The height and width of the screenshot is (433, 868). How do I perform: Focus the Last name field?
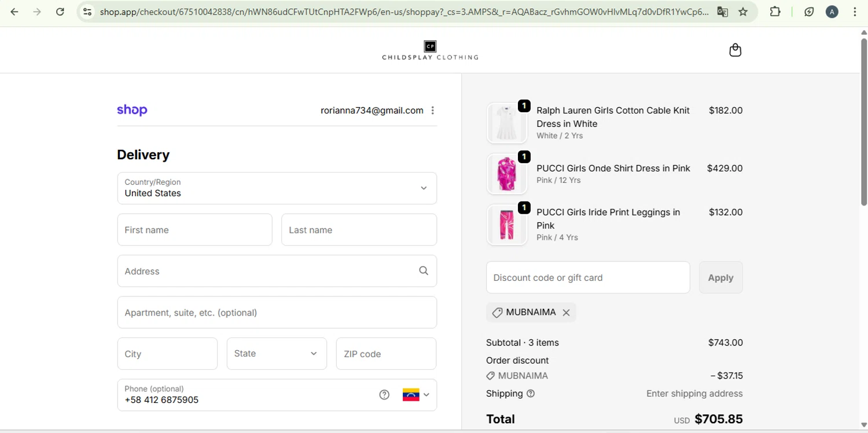[359, 230]
